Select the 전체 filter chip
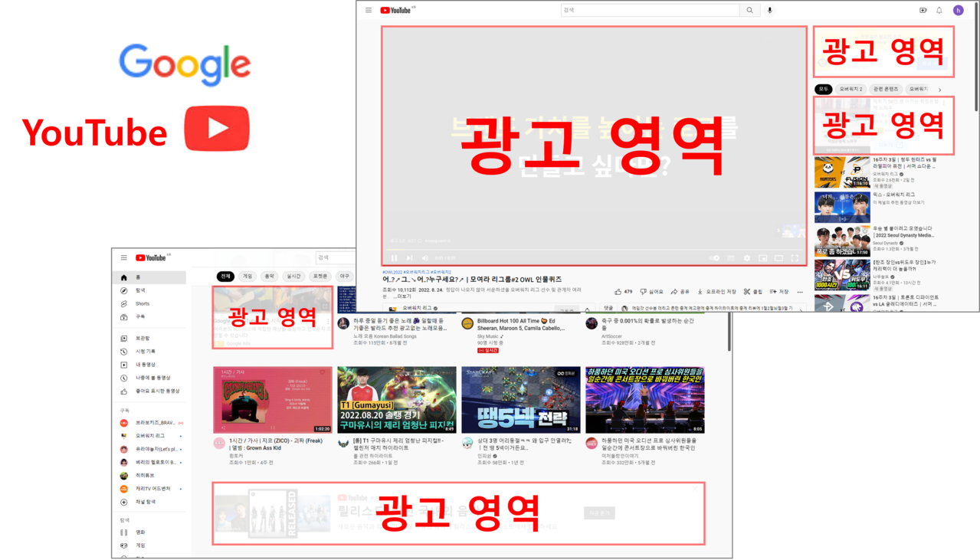The height and width of the screenshot is (560, 980). (x=225, y=277)
